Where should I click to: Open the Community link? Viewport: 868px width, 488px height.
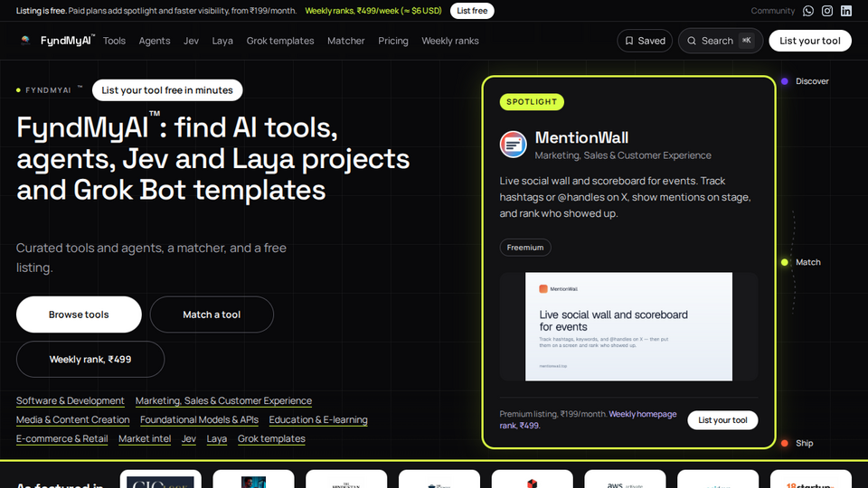(772, 11)
